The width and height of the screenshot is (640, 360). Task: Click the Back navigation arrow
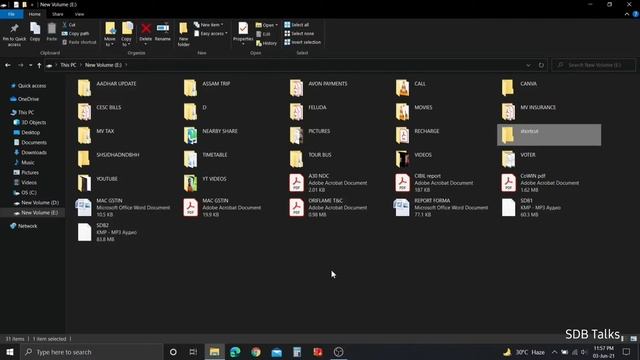point(8,65)
